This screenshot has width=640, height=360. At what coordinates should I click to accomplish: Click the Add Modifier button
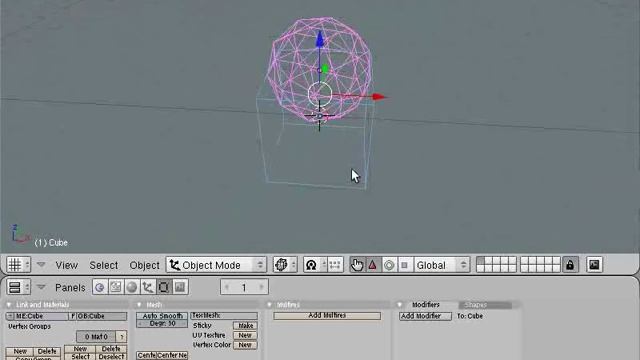pyautogui.click(x=425, y=316)
